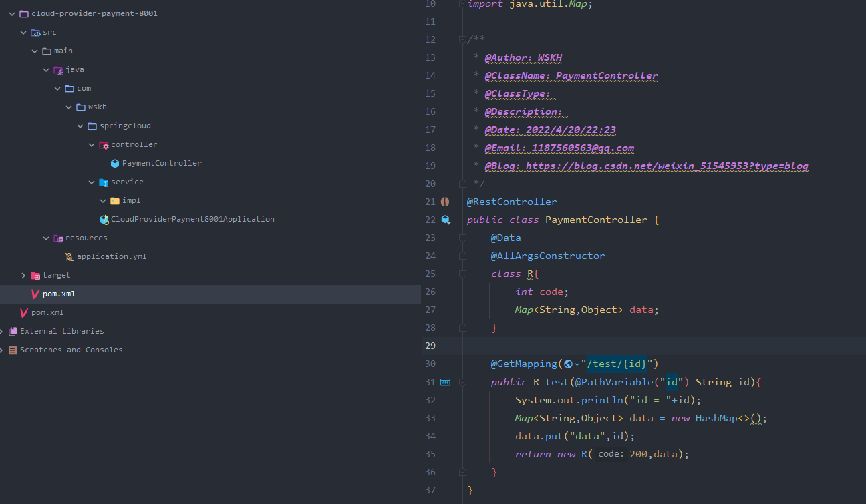The image size is (866, 504).
Task: Click the application.yml YAML file icon
Action: [x=69, y=256]
